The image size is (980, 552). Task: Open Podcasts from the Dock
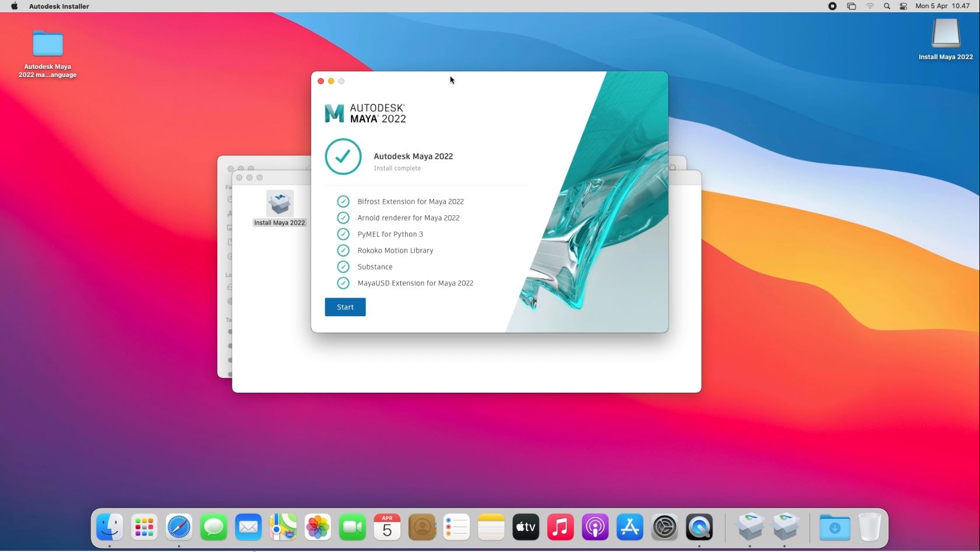(595, 527)
